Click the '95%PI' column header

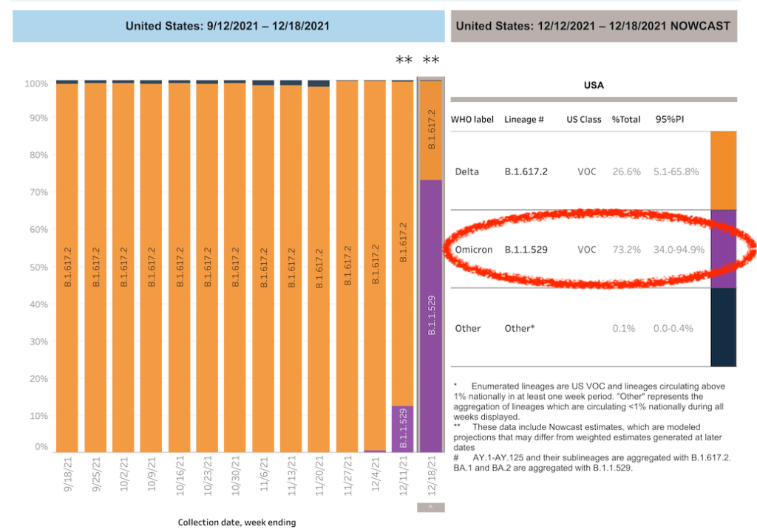tap(669, 119)
